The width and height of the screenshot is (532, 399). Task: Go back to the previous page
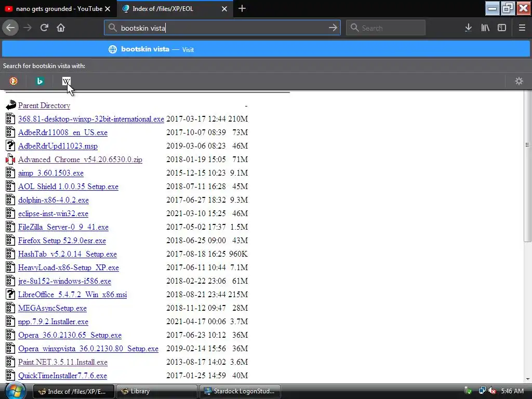(10, 28)
